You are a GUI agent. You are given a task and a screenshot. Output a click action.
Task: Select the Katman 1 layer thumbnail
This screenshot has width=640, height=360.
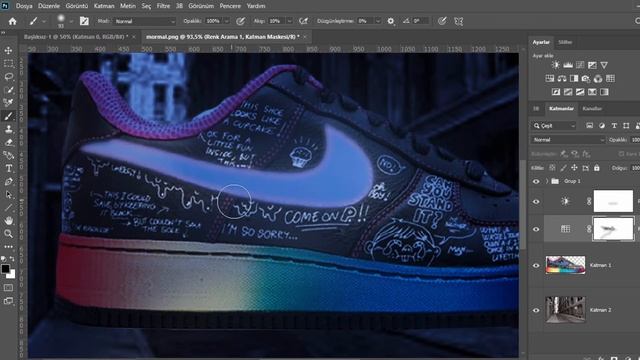click(x=565, y=265)
